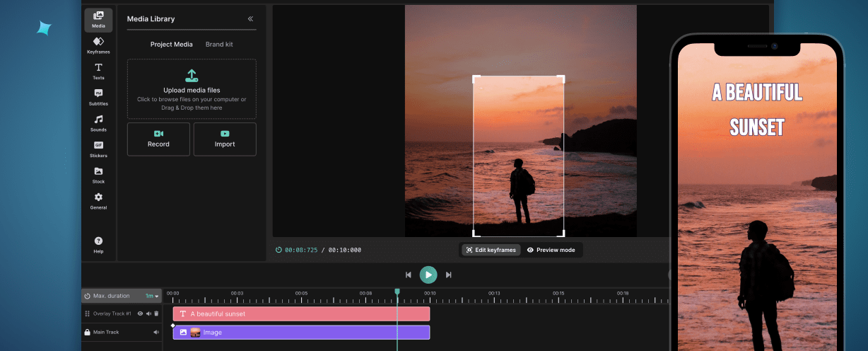Toggle visibility of Overlay Track #1
The height and width of the screenshot is (351, 868).
pyautogui.click(x=140, y=313)
